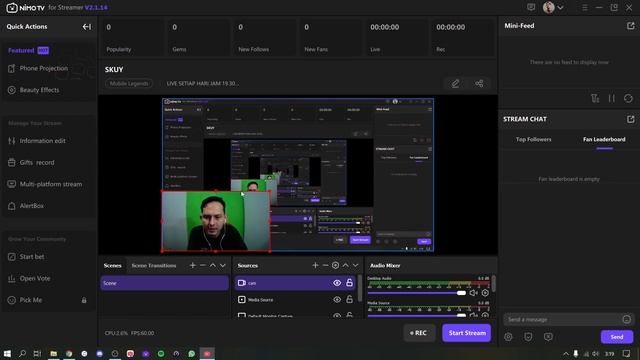Viewport: 640px width, 360px height.
Task: Open File Explorer from taskbar
Action: point(53,353)
